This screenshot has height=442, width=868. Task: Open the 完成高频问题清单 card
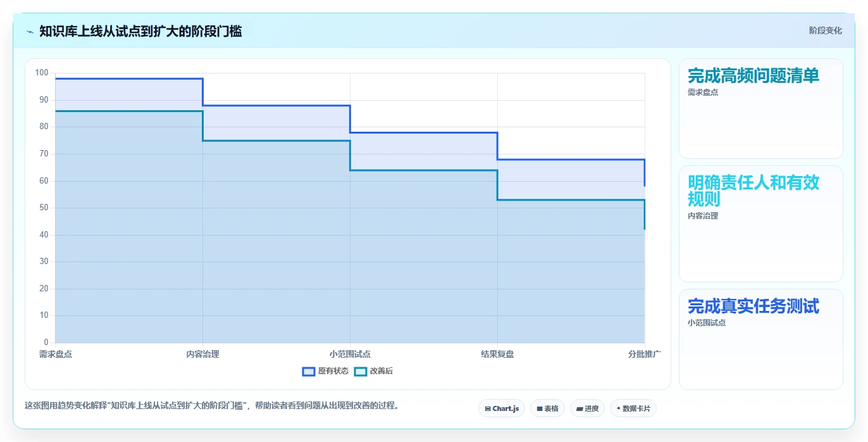(x=761, y=108)
